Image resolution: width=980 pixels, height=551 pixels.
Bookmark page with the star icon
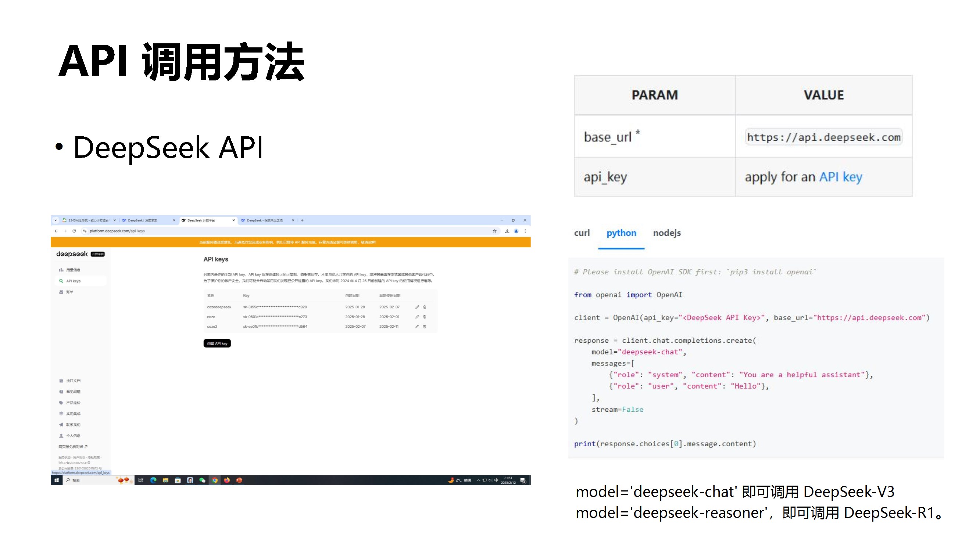pyautogui.click(x=494, y=231)
